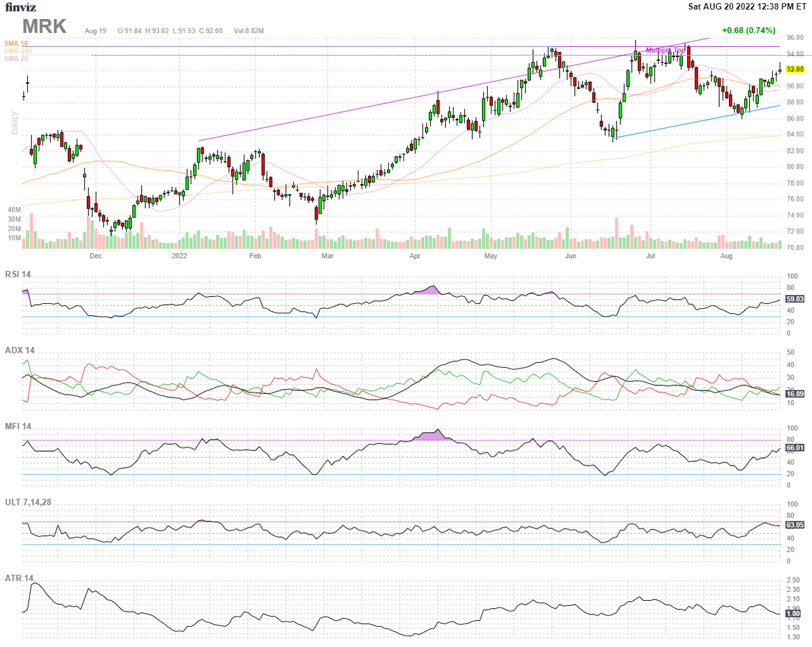Screen dimensions: 812x647
Task: Click the 'Multiple Top' pattern label
Action: [665, 50]
